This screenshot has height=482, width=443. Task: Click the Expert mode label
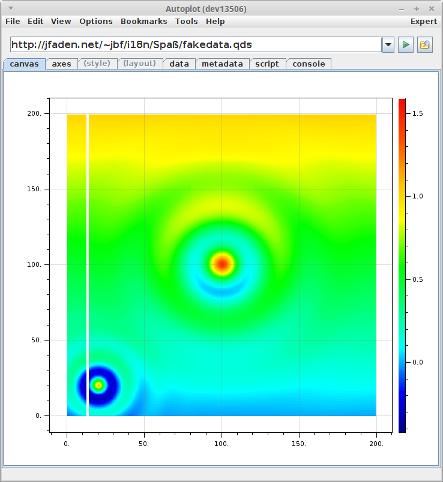(423, 21)
